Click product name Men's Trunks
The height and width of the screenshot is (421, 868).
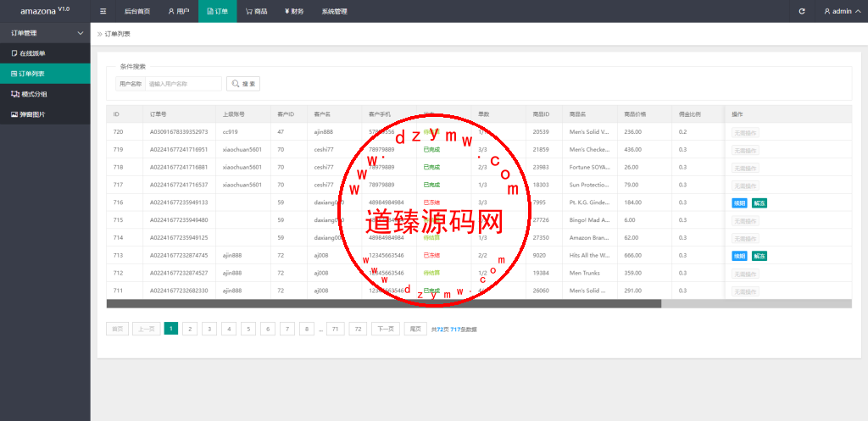pos(585,274)
